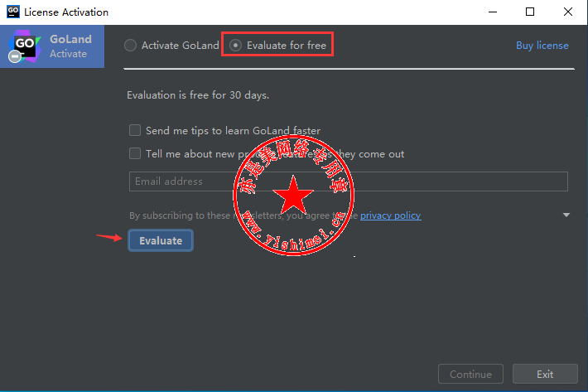The height and width of the screenshot is (392, 588).
Task: Open the privacy policy link
Action: pyautogui.click(x=390, y=215)
